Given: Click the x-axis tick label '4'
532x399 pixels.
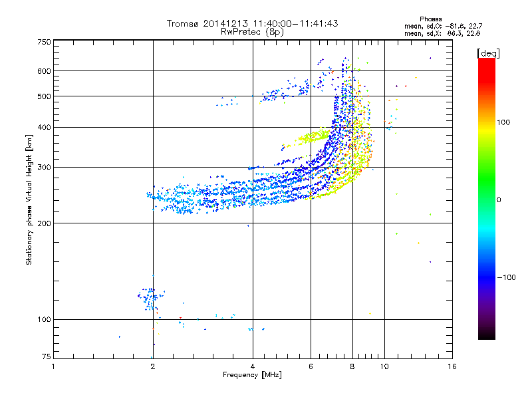Looking at the screenshot, I should pyautogui.click(x=253, y=366).
